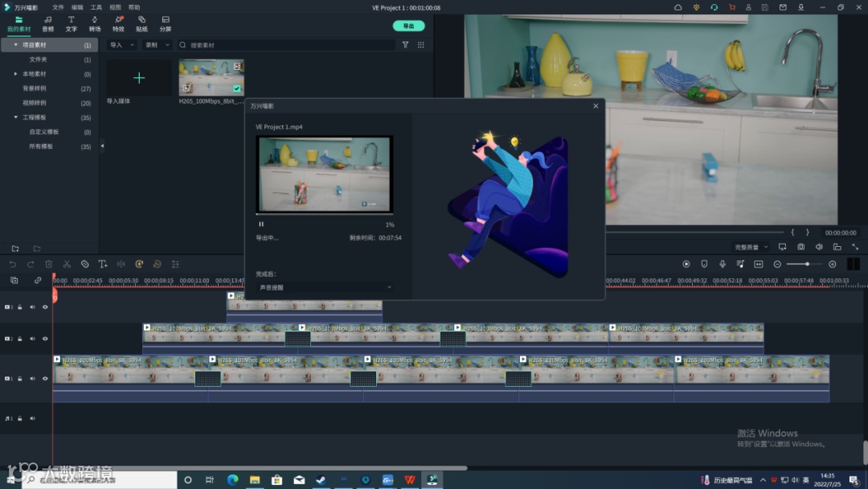Click the add text (T+) icon

pyautogui.click(x=102, y=264)
